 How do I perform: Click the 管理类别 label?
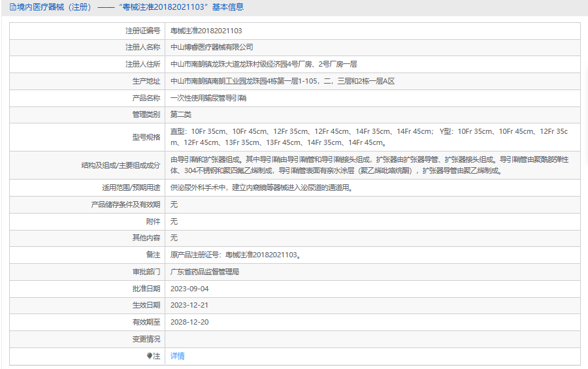pyautogui.click(x=146, y=114)
